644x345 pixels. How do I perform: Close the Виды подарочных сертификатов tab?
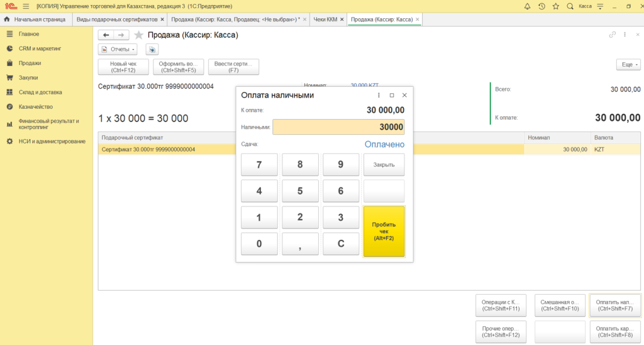click(x=162, y=20)
